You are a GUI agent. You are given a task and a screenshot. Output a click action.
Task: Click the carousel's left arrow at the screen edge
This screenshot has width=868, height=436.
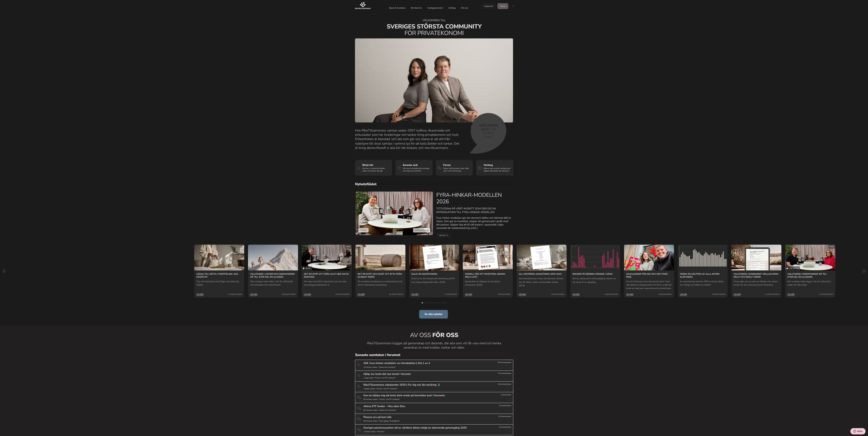(4, 271)
